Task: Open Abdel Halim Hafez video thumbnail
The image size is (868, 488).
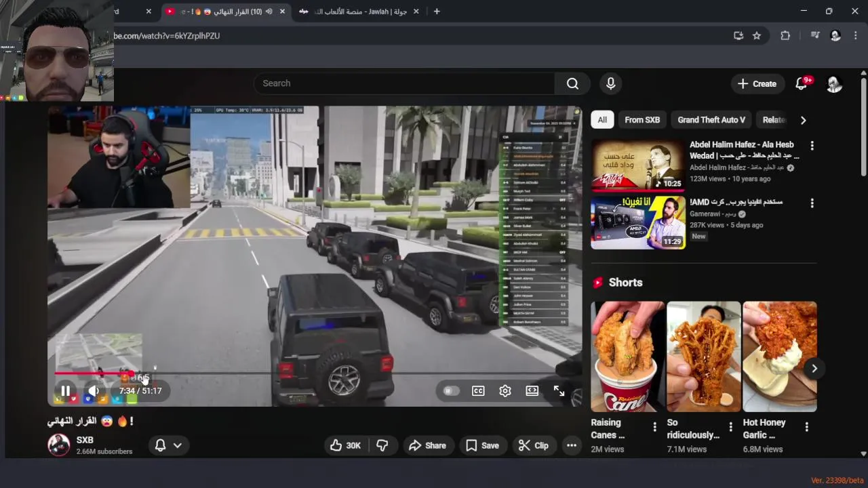Action: 638,165
